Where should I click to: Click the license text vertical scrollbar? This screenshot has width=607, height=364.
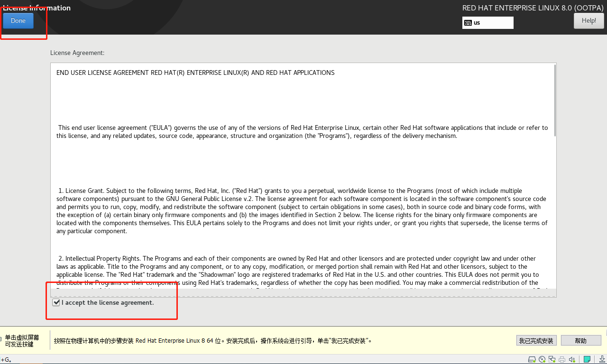(554, 100)
